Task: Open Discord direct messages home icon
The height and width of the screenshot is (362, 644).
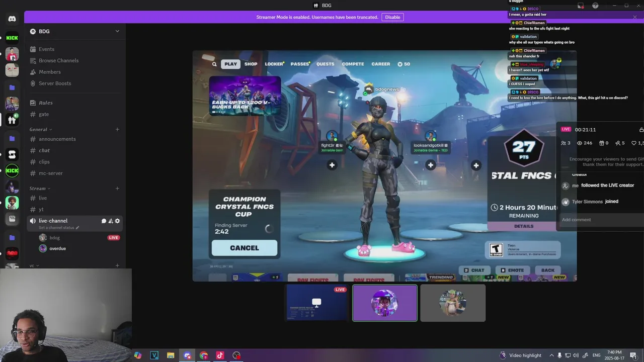Action: [12, 19]
